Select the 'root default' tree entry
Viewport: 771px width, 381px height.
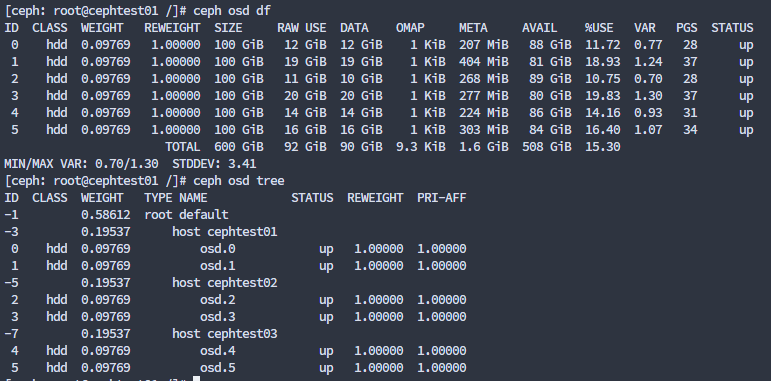coord(186,215)
